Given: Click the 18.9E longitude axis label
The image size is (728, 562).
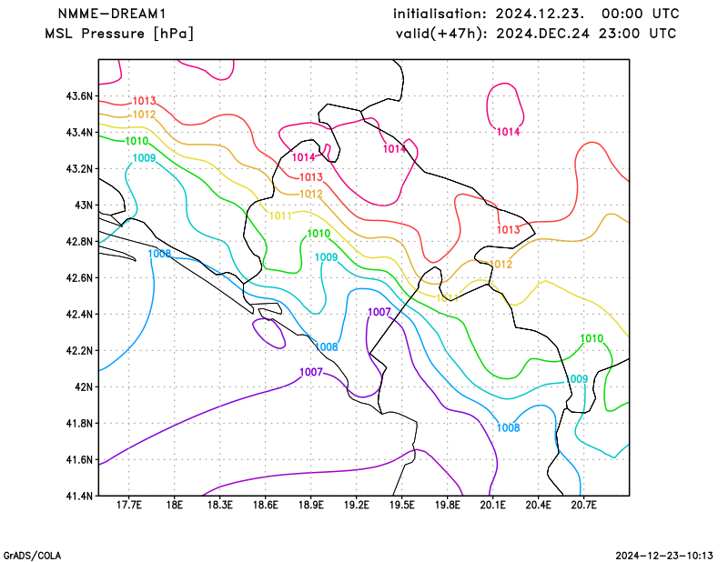Looking at the screenshot, I should [x=311, y=505].
